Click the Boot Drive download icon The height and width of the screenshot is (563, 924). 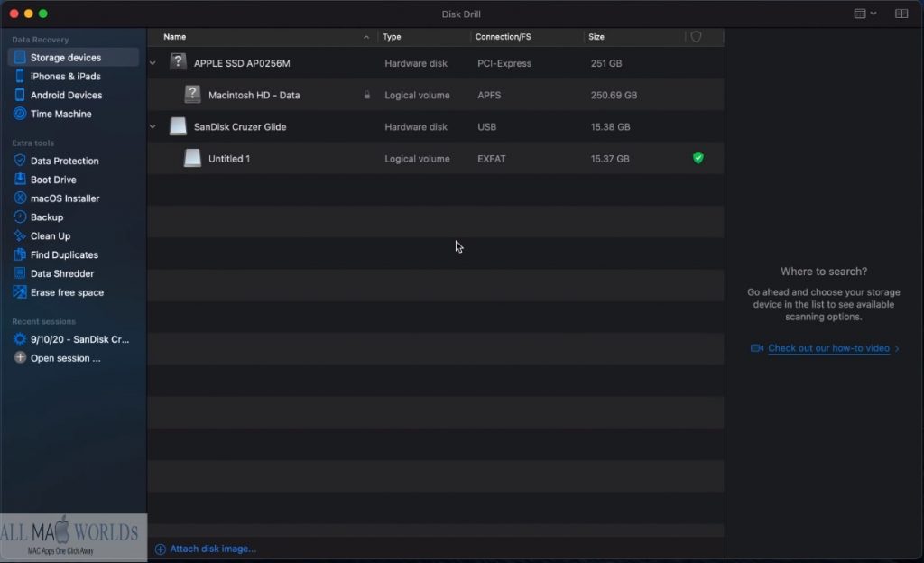coord(20,179)
